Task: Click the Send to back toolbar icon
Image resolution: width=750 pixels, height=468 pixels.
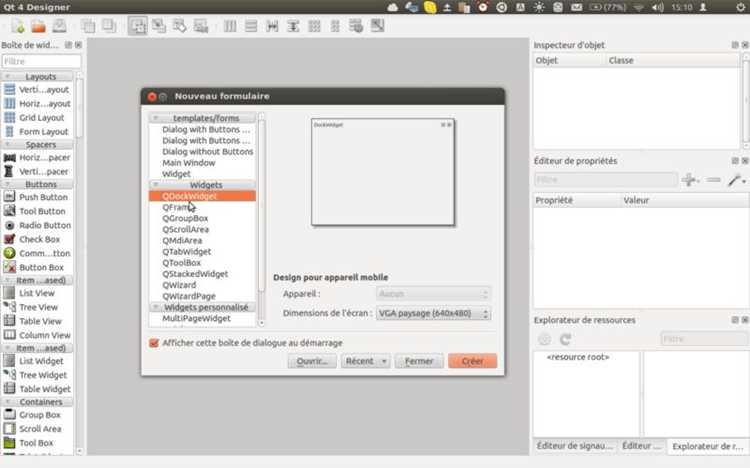Action: pos(88,26)
